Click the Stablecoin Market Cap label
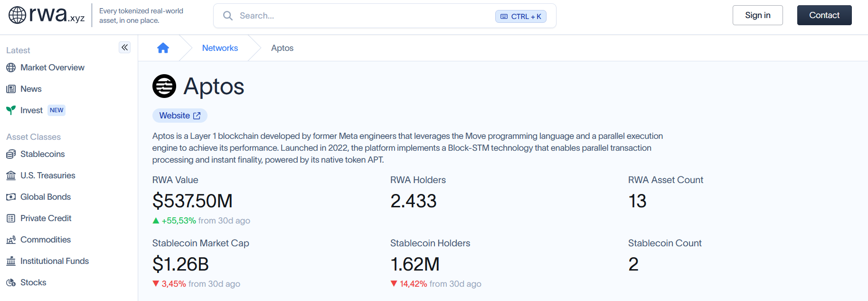The image size is (868, 301). point(201,243)
